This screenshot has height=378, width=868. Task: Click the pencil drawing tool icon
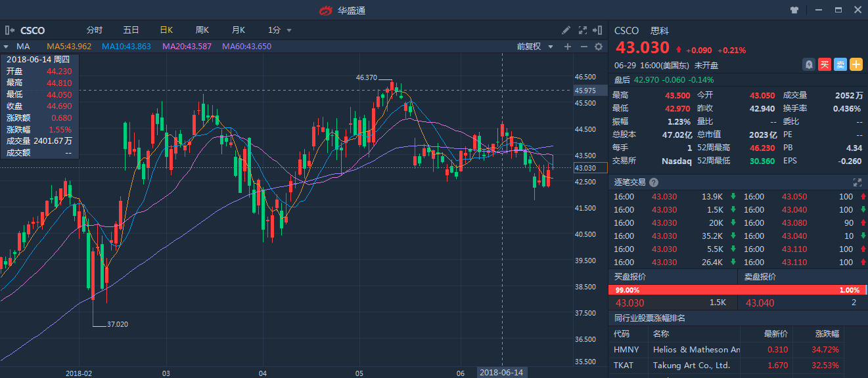pyautogui.click(x=566, y=30)
